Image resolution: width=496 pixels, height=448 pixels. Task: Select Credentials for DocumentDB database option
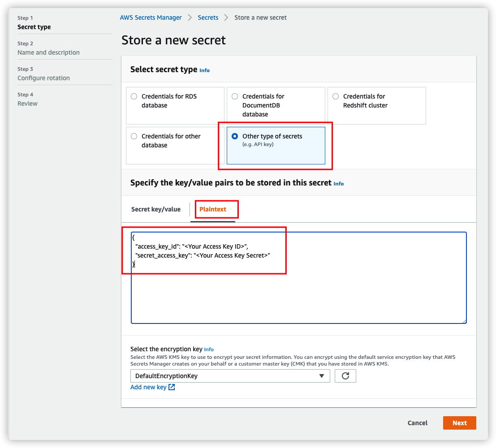tap(235, 96)
